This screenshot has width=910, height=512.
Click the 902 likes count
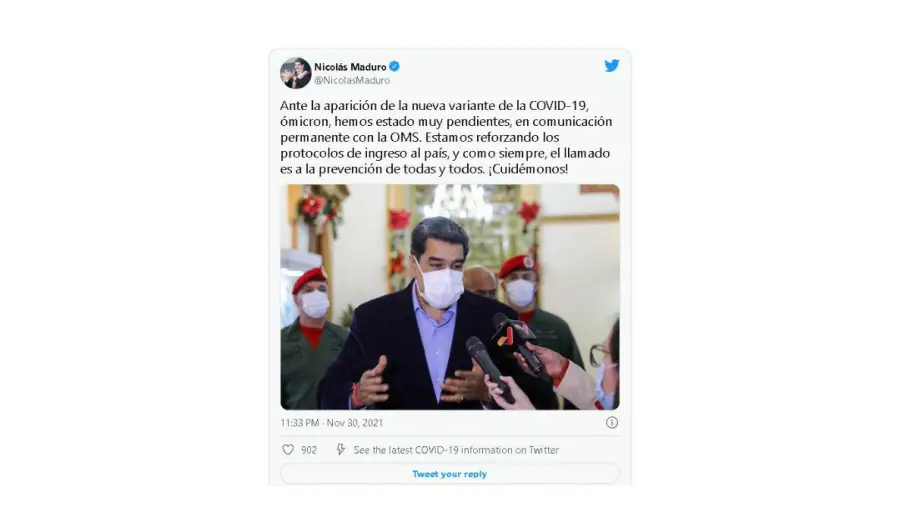(309, 450)
